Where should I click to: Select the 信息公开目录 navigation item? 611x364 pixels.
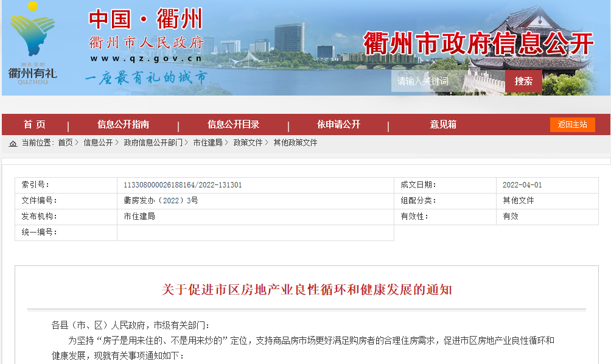tap(233, 124)
